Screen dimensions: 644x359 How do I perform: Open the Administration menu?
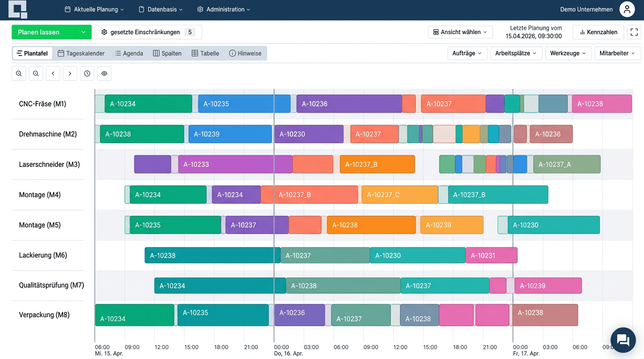223,9
